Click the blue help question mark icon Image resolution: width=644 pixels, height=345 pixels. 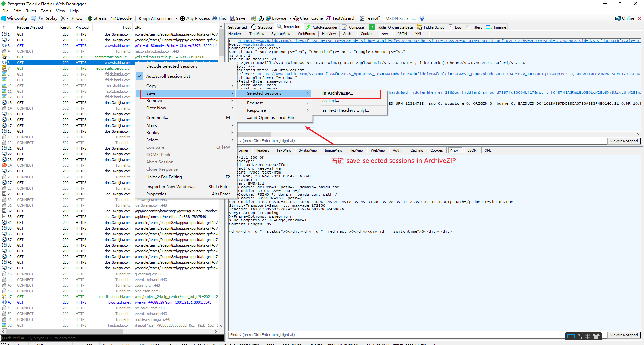pyautogui.click(x=422, y=18)
